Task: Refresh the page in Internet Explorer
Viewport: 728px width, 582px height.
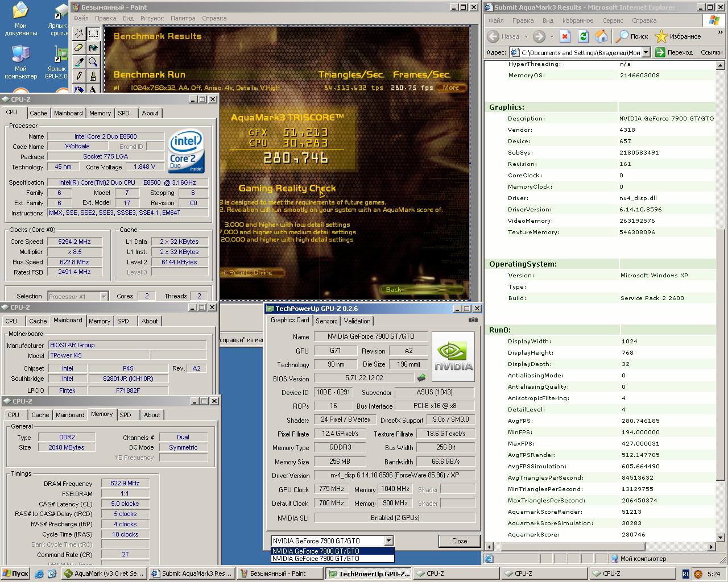Action: click(583, 36)
